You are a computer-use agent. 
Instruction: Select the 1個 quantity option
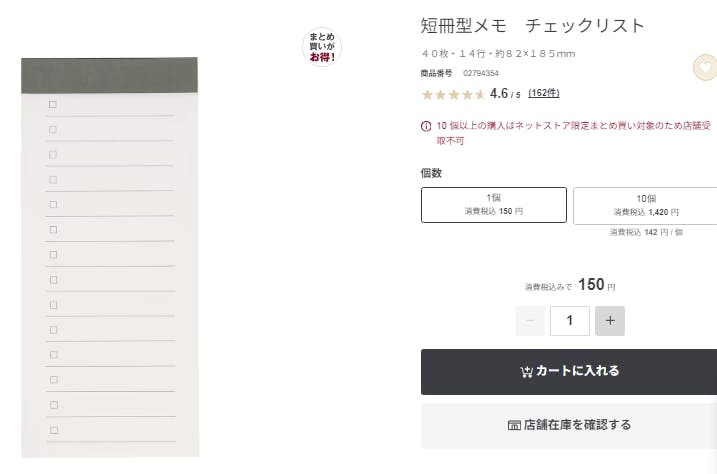pyautogui.click(x=494, y=204)
